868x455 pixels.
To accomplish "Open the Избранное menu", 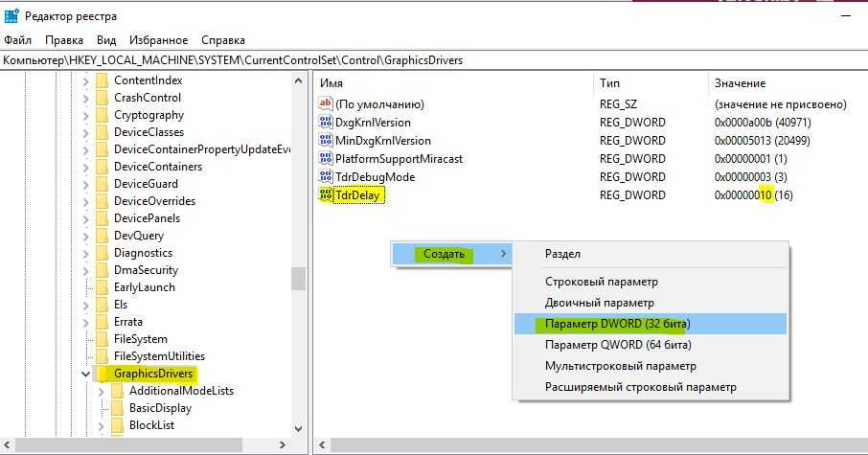I will click(x=158, y=40).
